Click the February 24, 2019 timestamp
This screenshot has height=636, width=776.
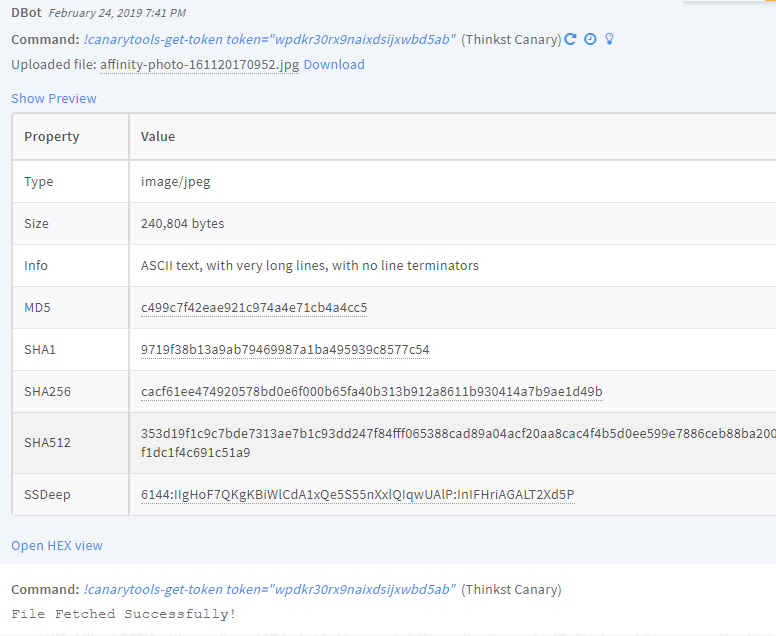(117, 13)
